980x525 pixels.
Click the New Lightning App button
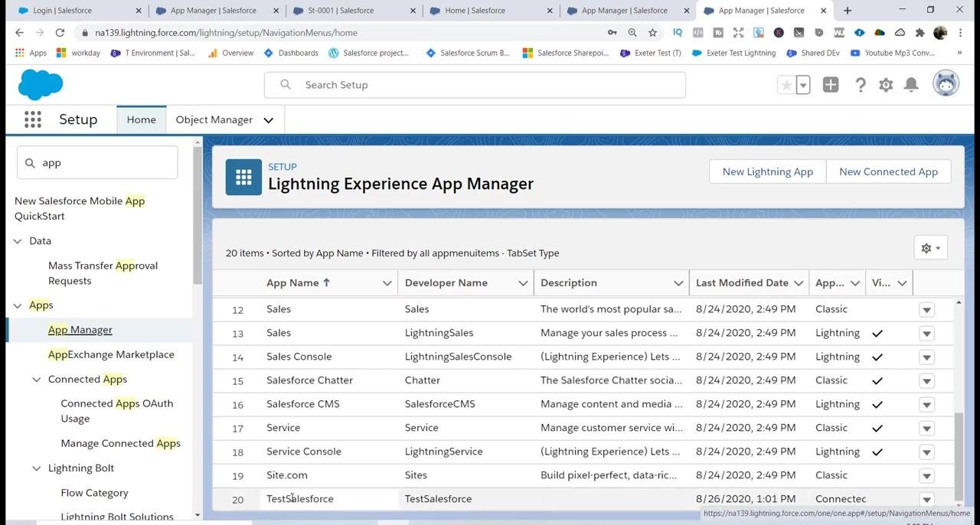point(768,171)
